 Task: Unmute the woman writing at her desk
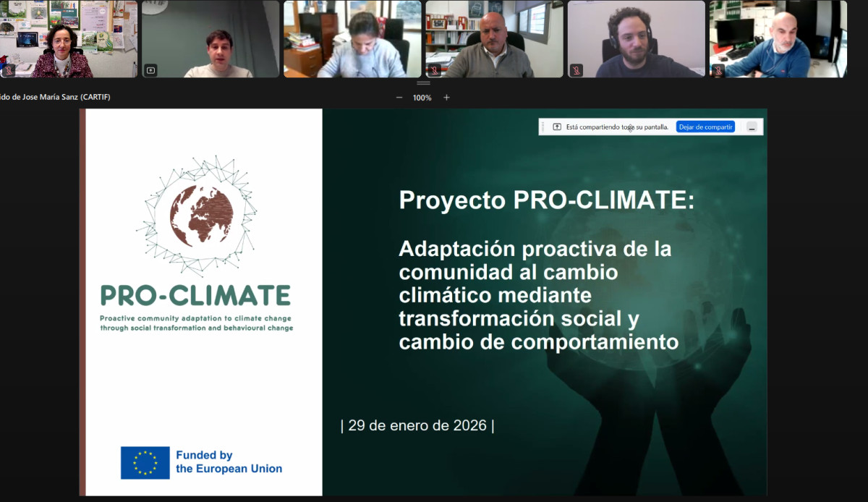290,71
